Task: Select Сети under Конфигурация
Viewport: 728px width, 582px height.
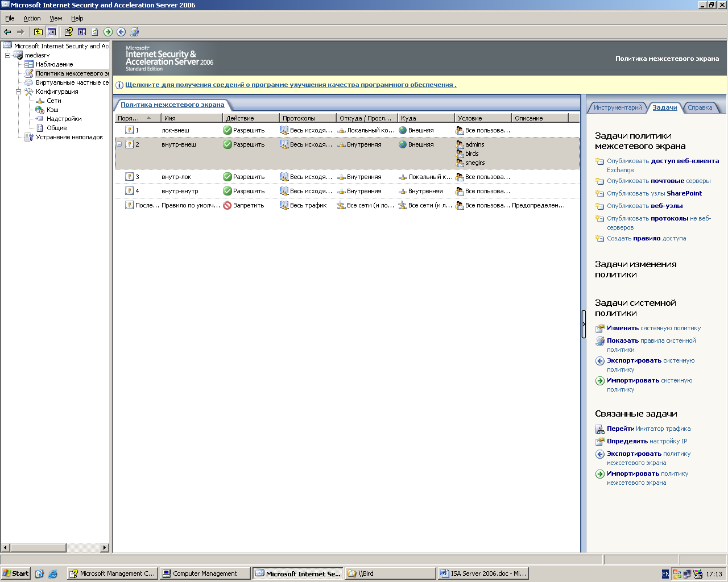Action: 53,101
